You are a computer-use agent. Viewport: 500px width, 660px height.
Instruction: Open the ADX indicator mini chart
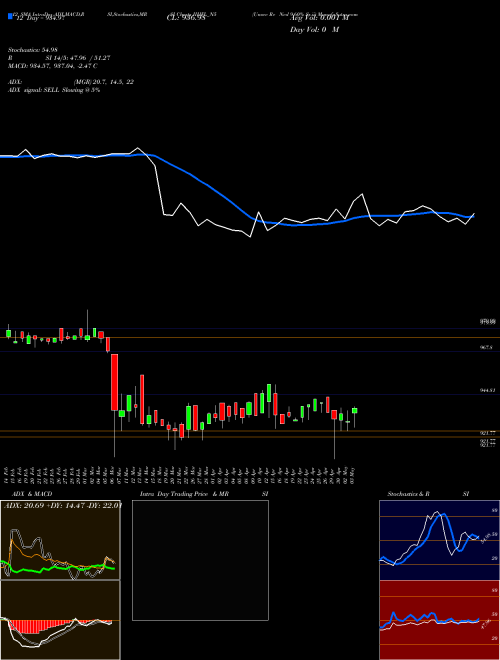(x=60, y=540)
